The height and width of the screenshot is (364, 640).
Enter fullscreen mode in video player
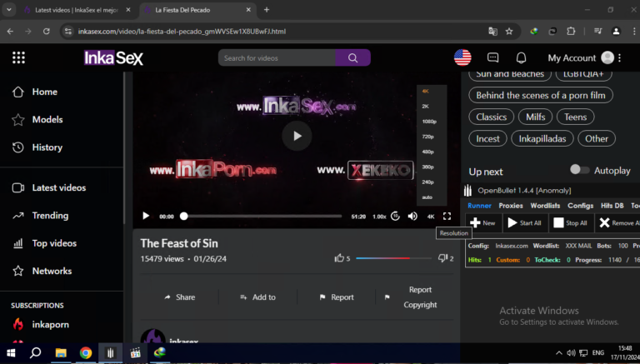447,216
